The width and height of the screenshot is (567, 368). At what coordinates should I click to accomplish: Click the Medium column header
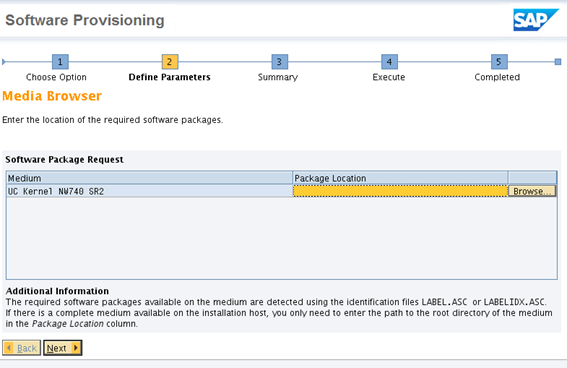tap(149, 178)
